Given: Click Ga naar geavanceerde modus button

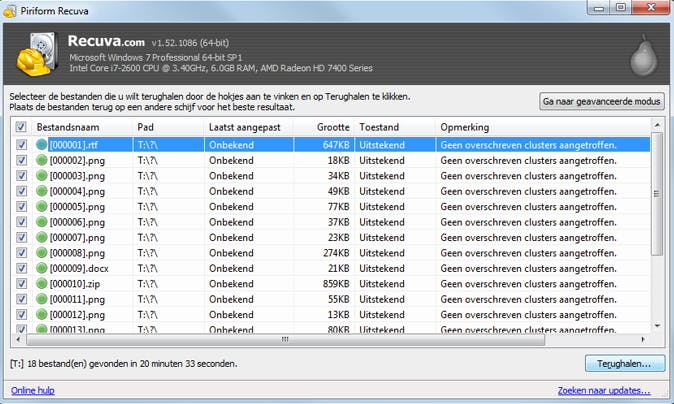Looking at the screenshot, I should [x=601, y=101].
